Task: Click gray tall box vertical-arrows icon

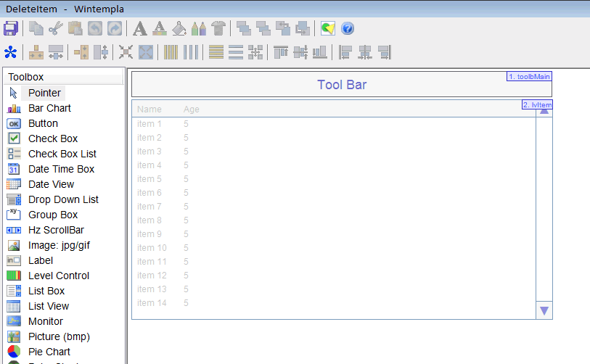Action: (x=100, y=52)
